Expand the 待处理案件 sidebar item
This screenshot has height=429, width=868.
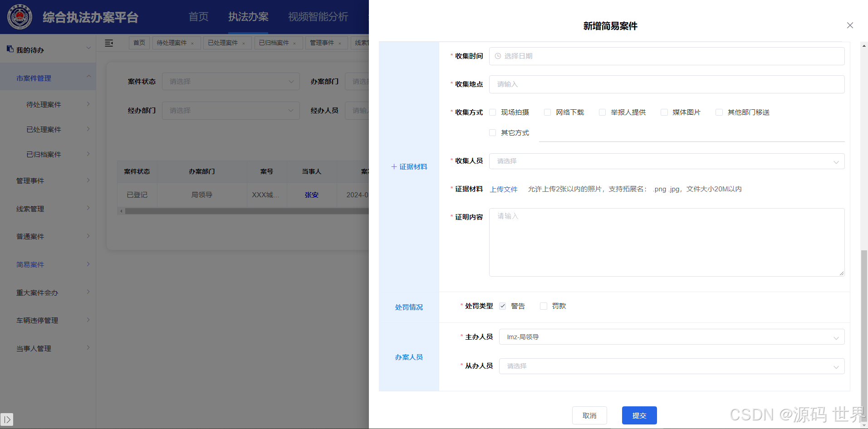[88, 104]
